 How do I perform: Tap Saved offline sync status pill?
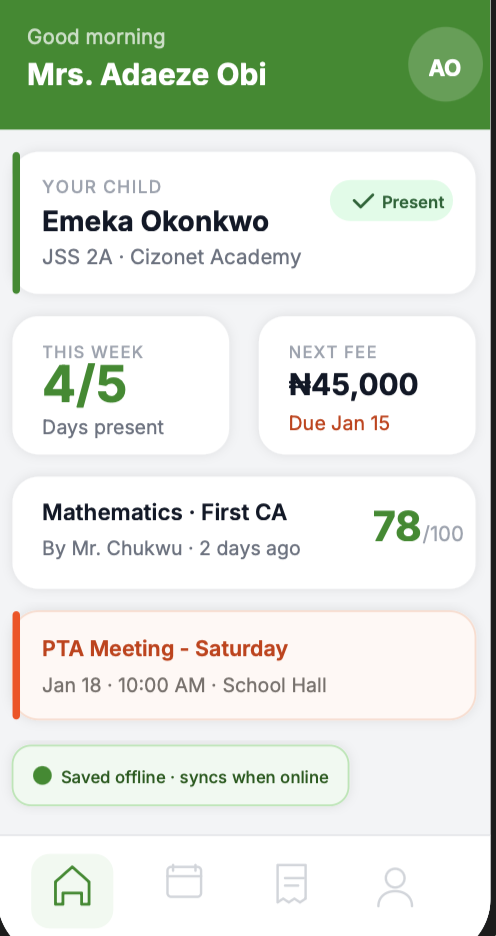(180, 775)
